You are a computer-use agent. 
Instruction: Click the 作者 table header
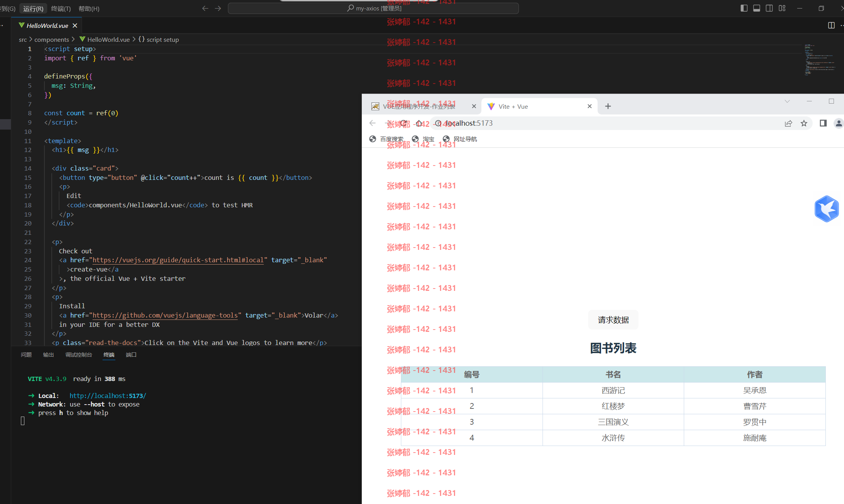point(755,374)
